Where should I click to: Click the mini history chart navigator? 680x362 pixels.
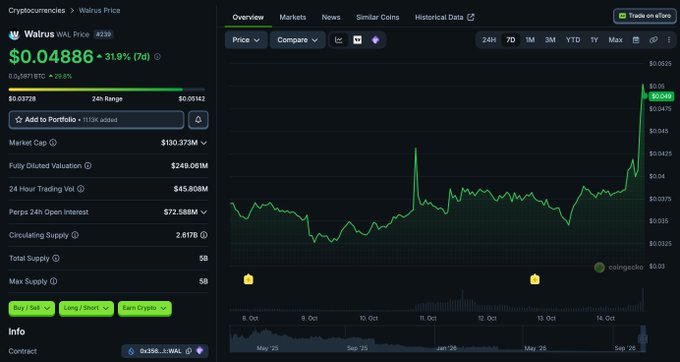(438, 339)
